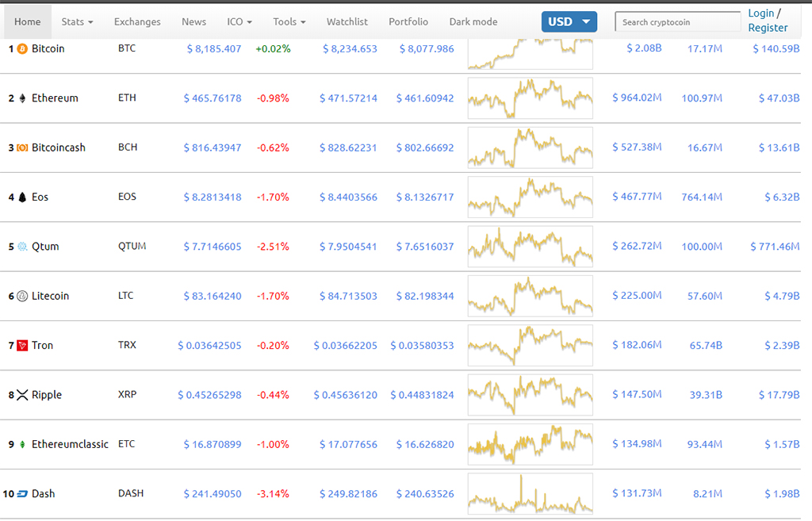Click the Search cryptocoin input field

pos(678,21)
